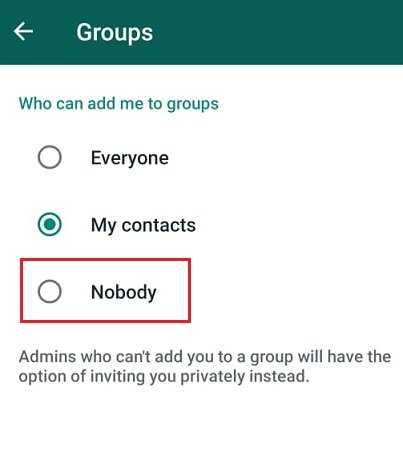Screen dimensions: 403x463
Task: Select the Nobody radio button
Action: (49, 291)
